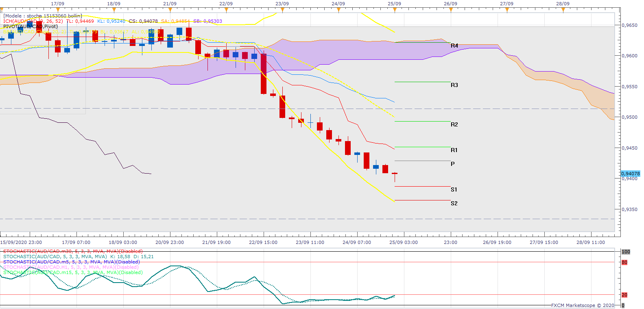Click the orange day marker under 26/09
The image size is (644, 309).
coord(451,10)
